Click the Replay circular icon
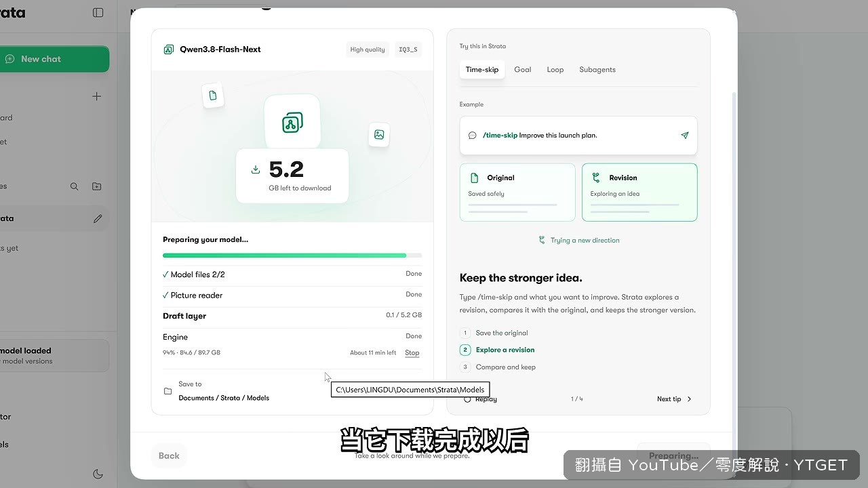868x488 pixels. (467, 399)
